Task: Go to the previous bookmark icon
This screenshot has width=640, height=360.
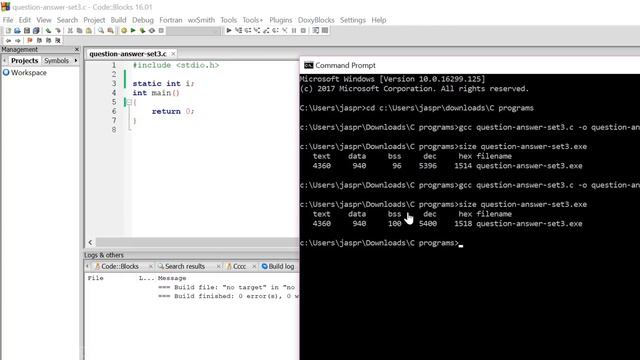Action: point(39,40)
